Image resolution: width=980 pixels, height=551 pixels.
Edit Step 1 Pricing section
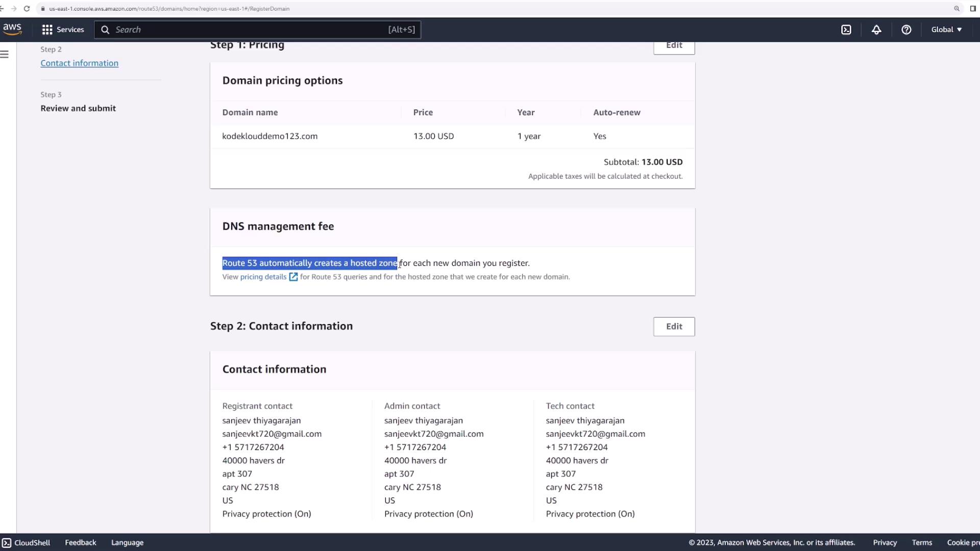pos(674,46)
